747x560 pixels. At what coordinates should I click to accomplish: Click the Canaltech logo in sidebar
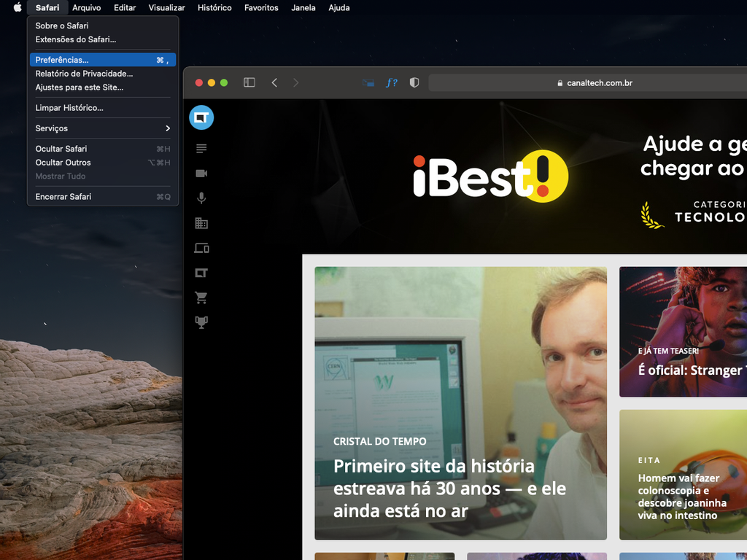pos(201,117)
